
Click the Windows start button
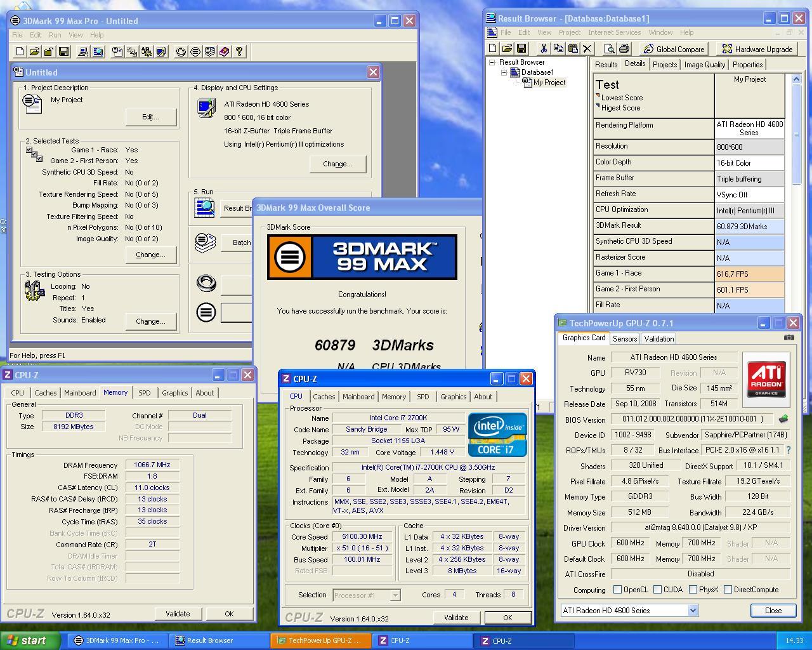(x=30, y=640)
